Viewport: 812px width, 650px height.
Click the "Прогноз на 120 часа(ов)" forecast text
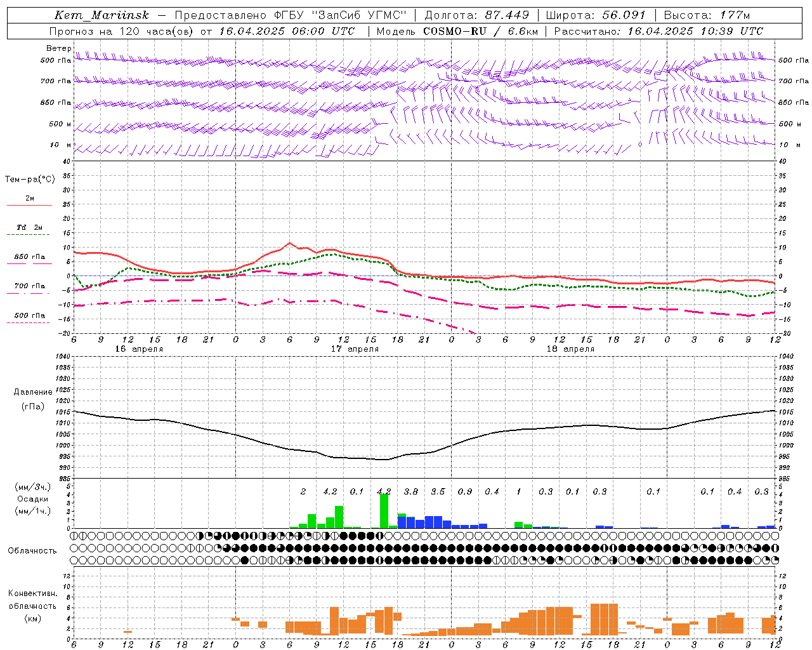[121, 31]
